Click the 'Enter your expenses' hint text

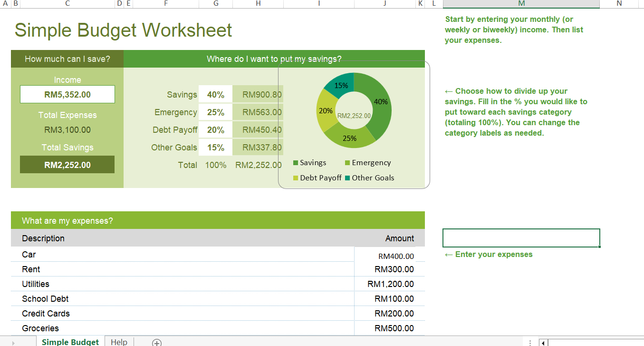(489, 255)
